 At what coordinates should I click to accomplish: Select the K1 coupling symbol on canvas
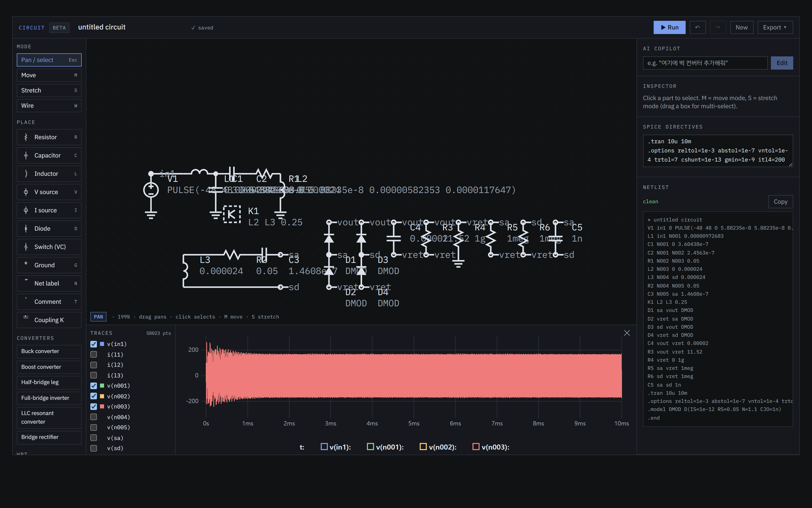click(232, 214)
